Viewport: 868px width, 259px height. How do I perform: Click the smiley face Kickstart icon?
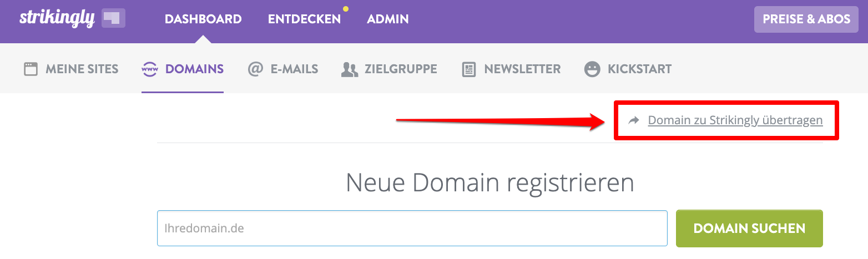[x=592, y=69]
